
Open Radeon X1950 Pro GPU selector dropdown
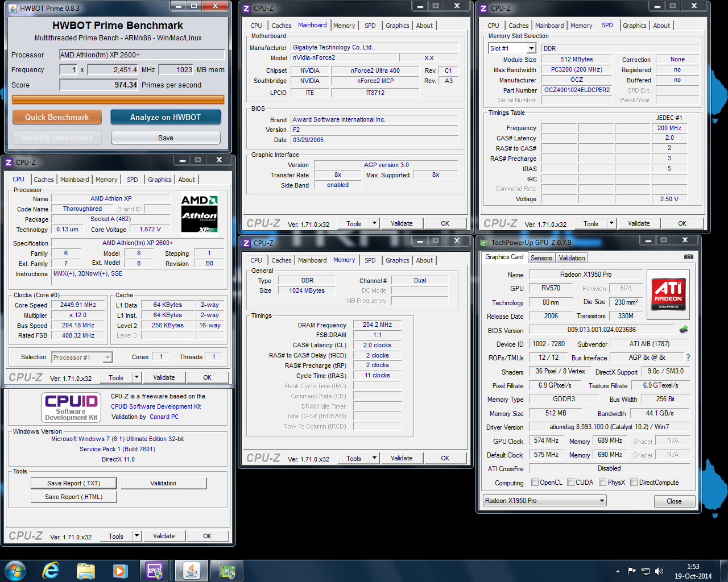(x=602, y=501)
